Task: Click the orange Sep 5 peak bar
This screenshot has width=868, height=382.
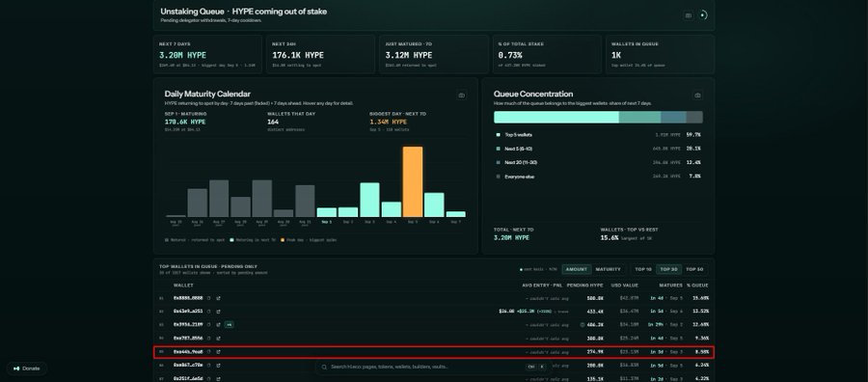Action: point(413,181)
